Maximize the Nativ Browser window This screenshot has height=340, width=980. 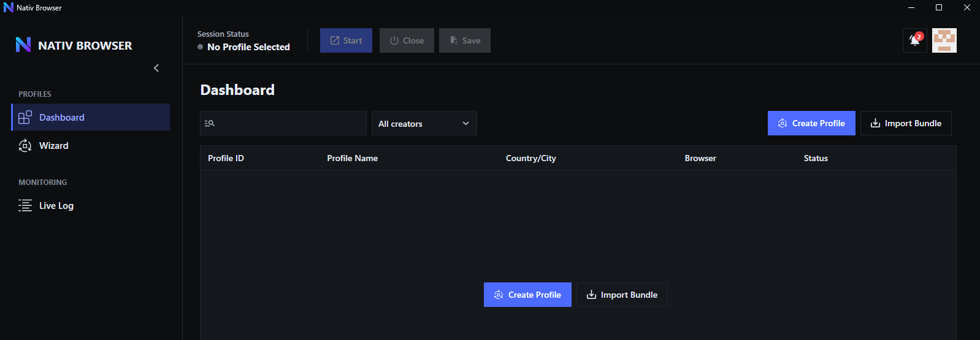939,7
